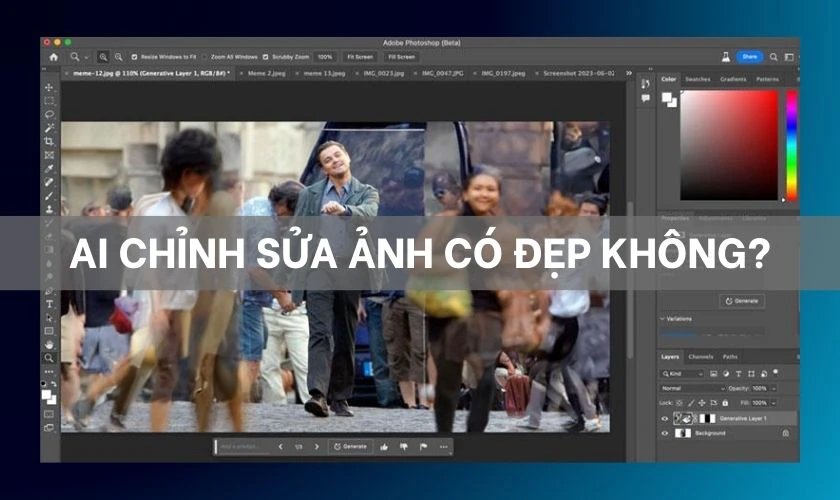Select the Lasso tool
This screenshot has width=840, height=500.
[x=49, y=114]
